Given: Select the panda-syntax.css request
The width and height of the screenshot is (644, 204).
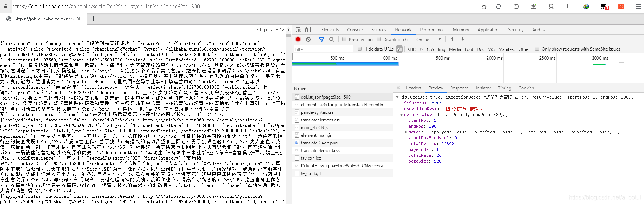Looking at the screenshot, I should coord(342,112).
